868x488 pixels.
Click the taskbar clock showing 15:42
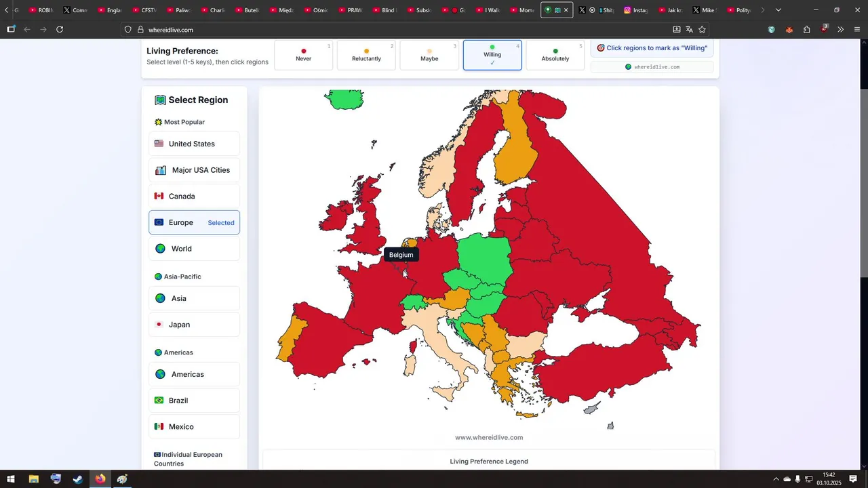pos(829,479)
